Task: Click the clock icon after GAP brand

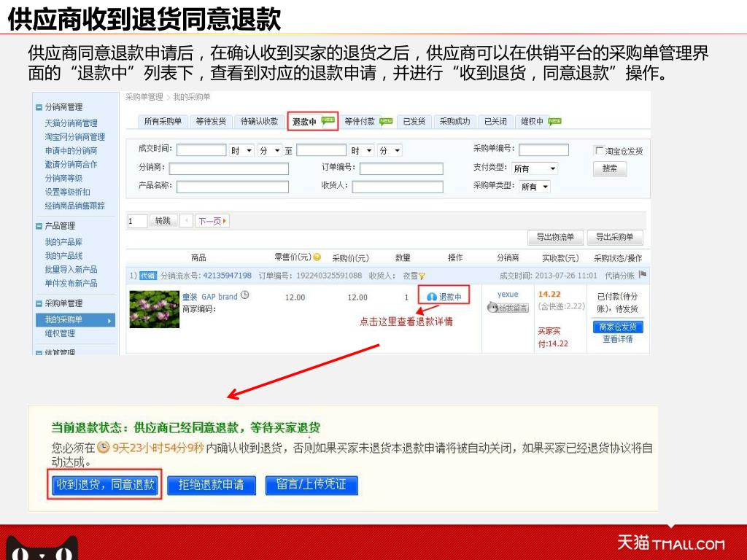Action: 244,295
